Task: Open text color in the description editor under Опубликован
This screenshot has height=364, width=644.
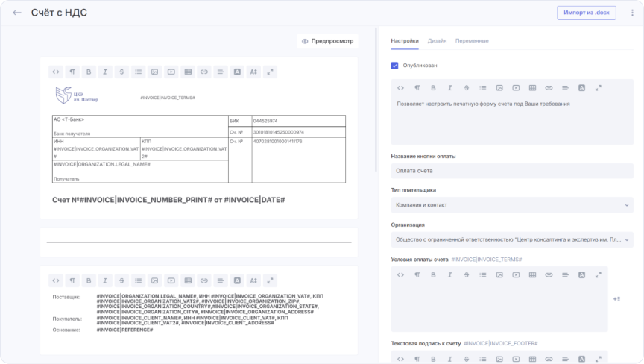Action: pyautogui.click(x=581, y=88)
